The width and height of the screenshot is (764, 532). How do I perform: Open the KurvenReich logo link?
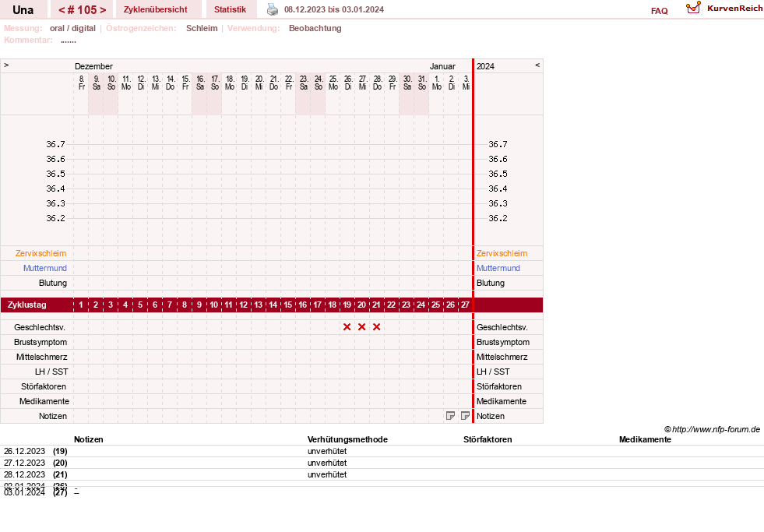click(x=724, y=8)
